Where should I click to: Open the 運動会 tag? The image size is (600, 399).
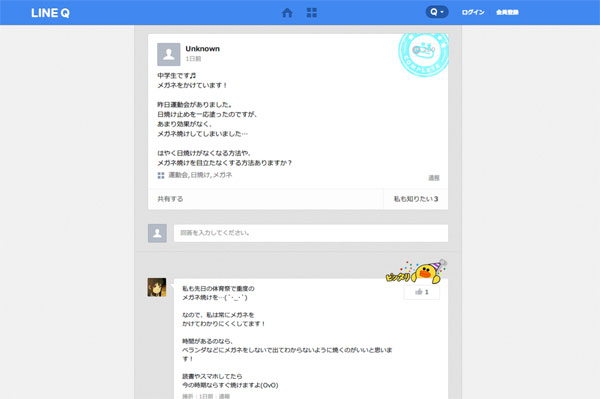[x=178, y=175]
